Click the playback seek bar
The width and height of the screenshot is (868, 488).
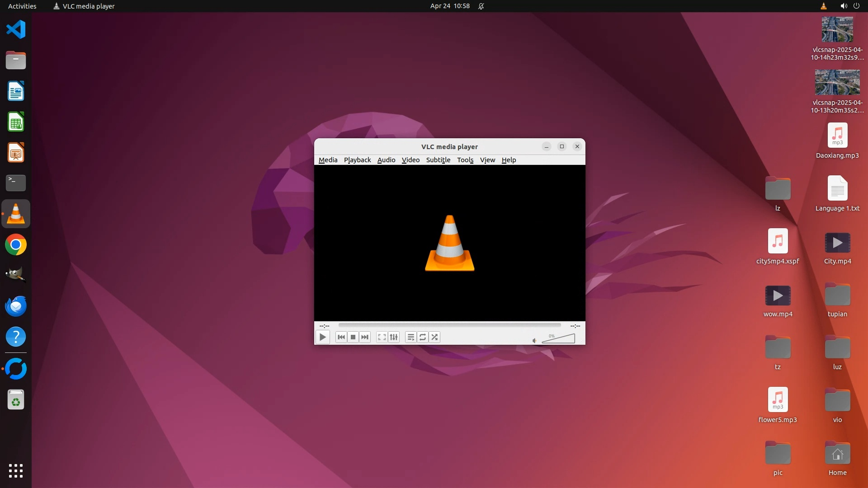pyautogui.click(x=449, y=325)
